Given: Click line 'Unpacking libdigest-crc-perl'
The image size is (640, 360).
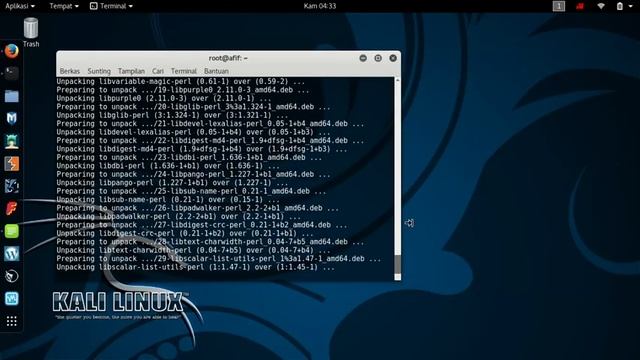Looking at the screenshot, I should (184, 233).
